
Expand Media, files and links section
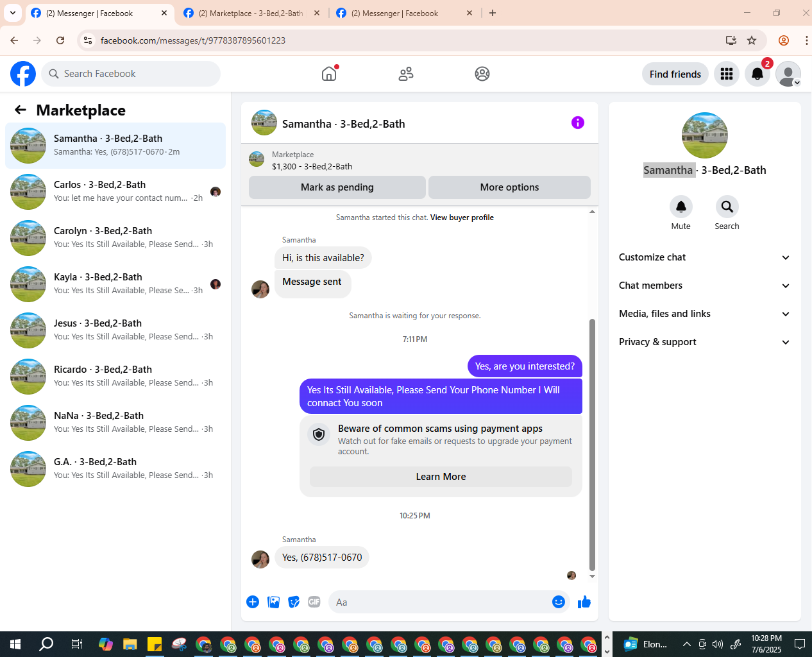point(704,314)
